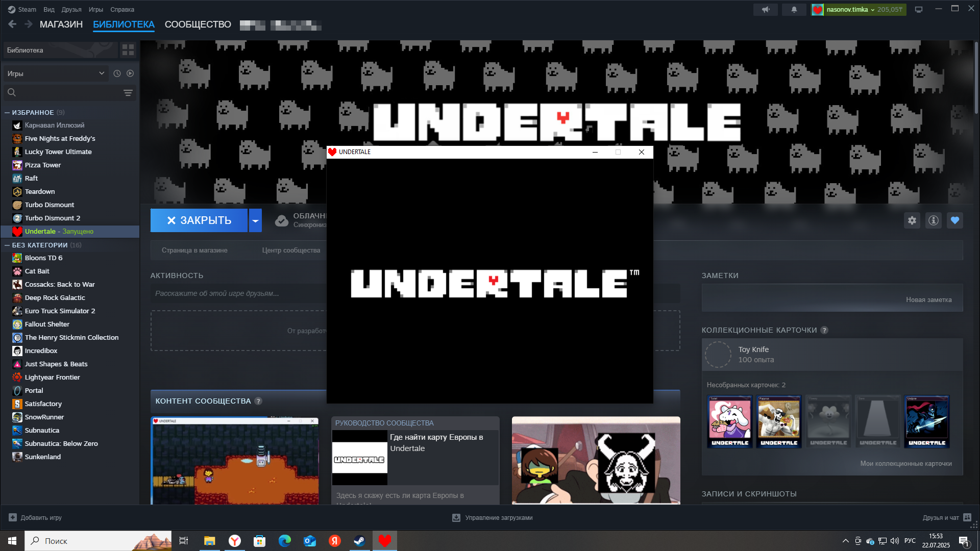Screen dimensions: 980x551
Task: Open help for collectible cards section
Action: [824, 330]
